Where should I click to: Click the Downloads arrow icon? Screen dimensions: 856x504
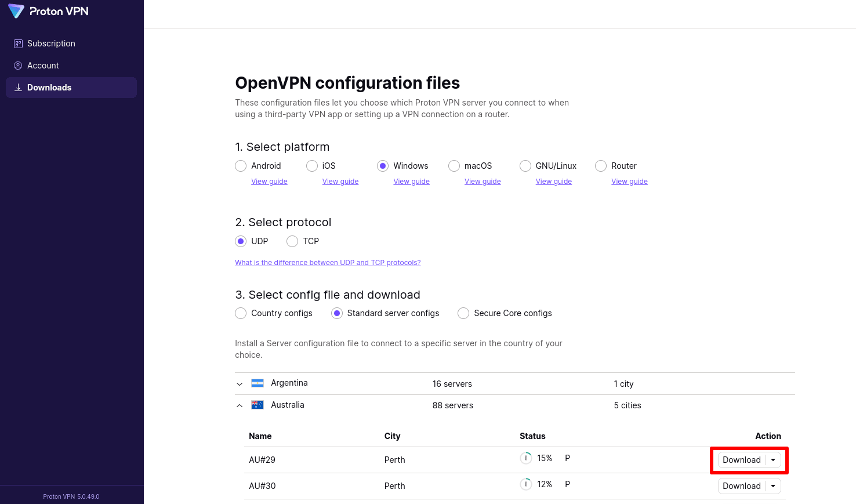(x=18, y=88)
